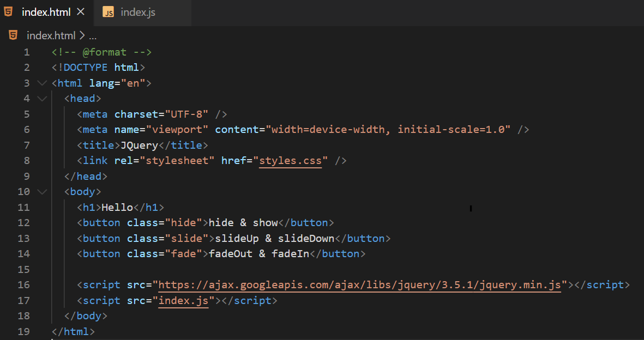
Task: Click the "viewport" name value
Action: [177, 130]
